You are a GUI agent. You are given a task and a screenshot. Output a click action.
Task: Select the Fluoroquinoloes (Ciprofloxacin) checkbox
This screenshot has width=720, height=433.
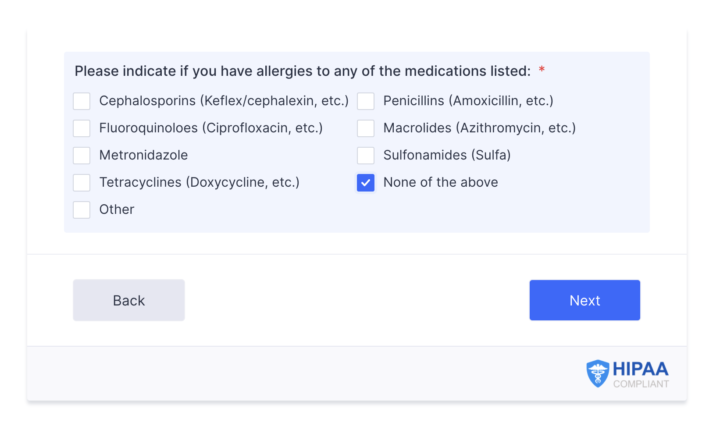click(82, 128)
